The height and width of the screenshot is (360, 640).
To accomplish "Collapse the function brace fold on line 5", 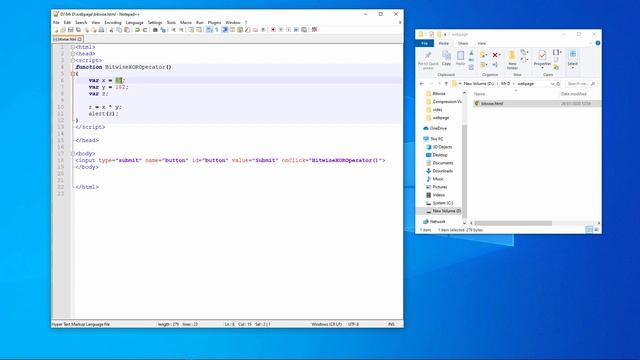I will (x=73, y=74).
